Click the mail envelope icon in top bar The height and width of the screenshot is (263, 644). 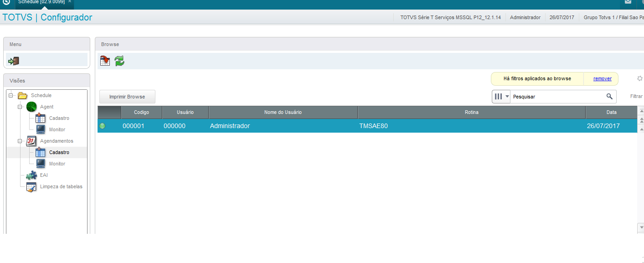(x=628, y=2)
